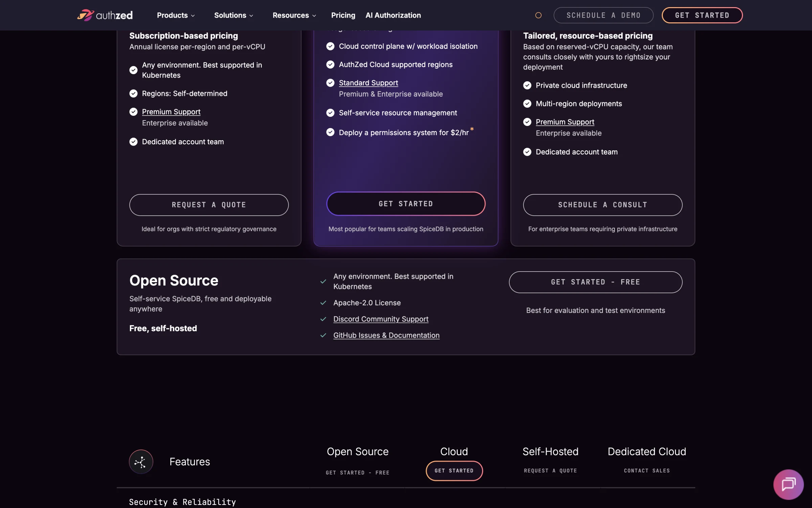Viewport: 812px width, 508px height.
Task: Click the Features graph node icon
Action: pyautogui.click(x=141, y=462)
